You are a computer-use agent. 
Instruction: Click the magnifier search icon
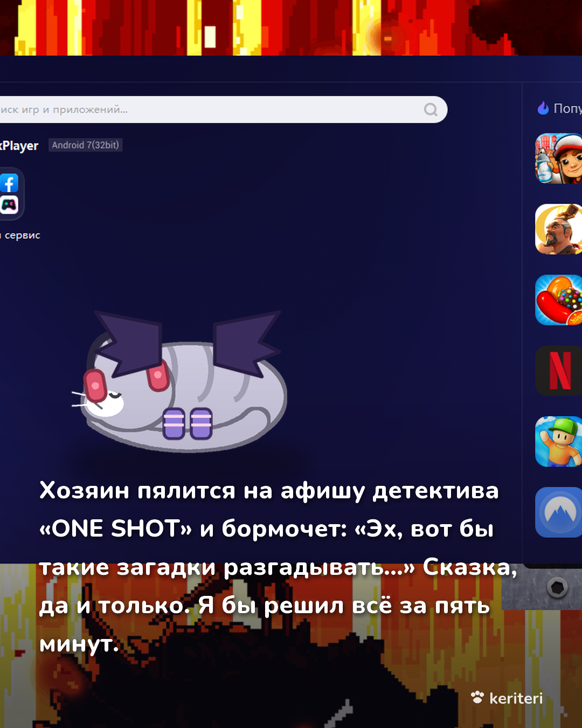pos(431,109)
